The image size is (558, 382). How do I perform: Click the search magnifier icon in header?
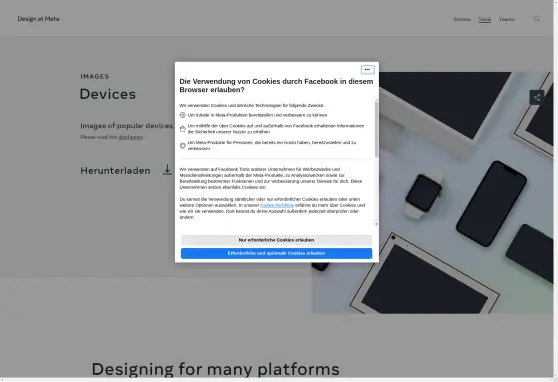536,19
